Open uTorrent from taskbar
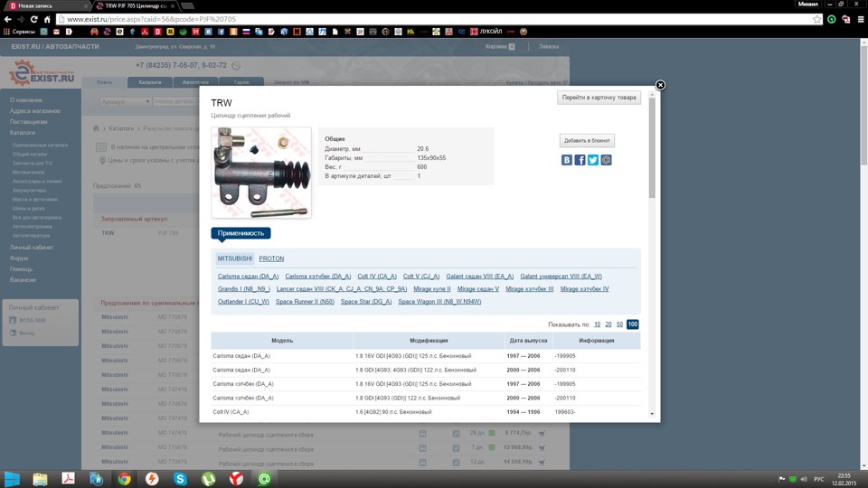868x488 pixels. click(209, 479)
